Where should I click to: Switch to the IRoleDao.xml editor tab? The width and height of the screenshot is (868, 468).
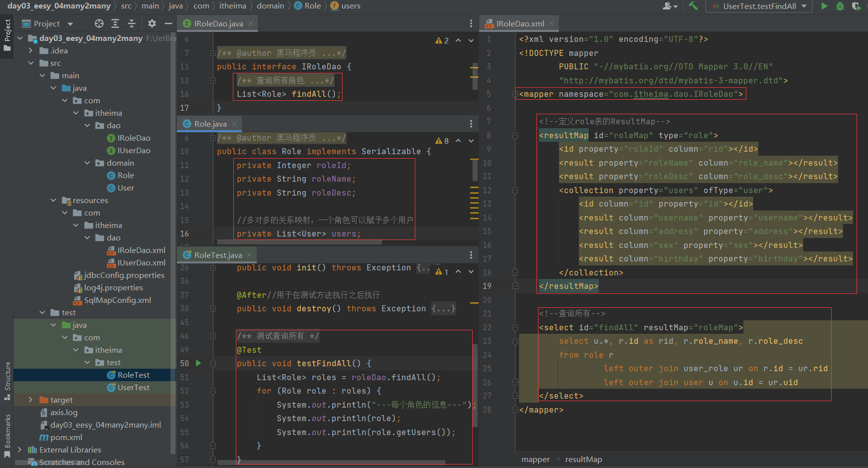tap(520, 23)
